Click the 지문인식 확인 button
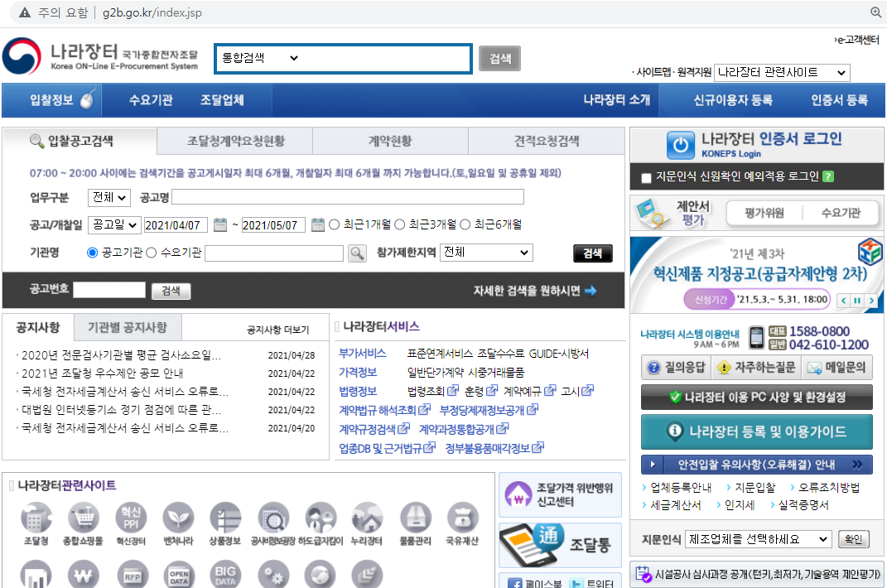The height and width of the screenshot is (588, 887). (x=853, y=539)
